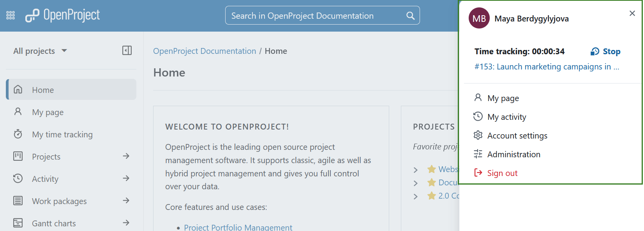Expand the Work packages submenu arrow
The height and width of the screenshot is (231, 644).
pos(126,201)
